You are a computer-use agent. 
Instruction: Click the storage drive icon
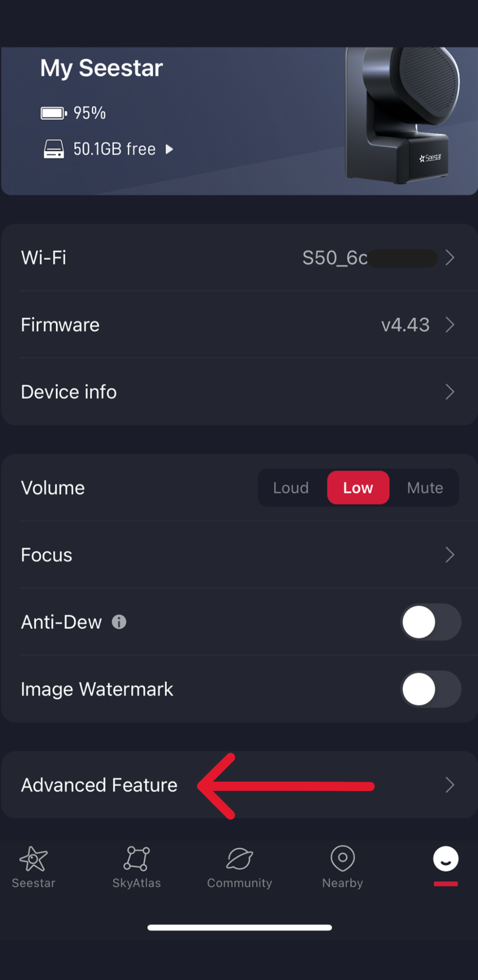pyautogui.click(x=53, y=149)
